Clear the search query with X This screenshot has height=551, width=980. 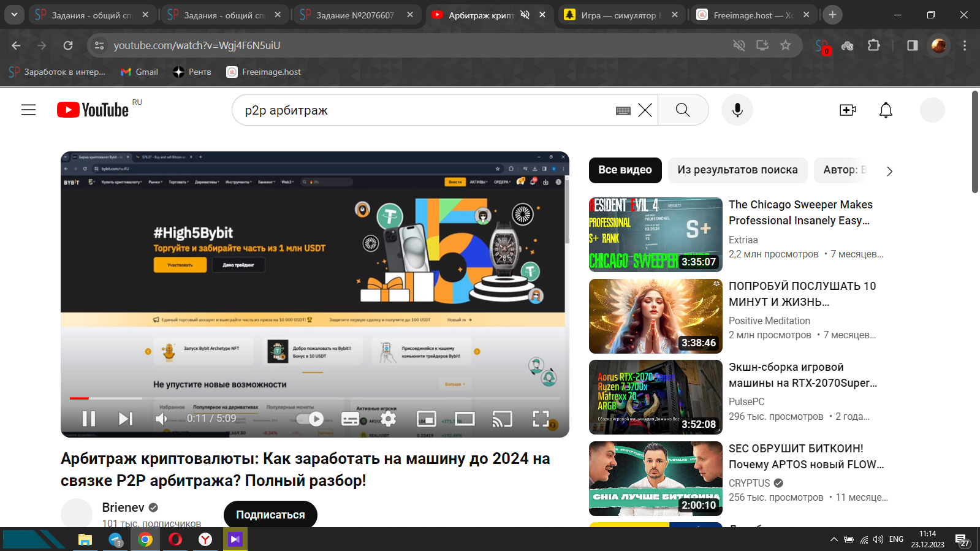645,110
